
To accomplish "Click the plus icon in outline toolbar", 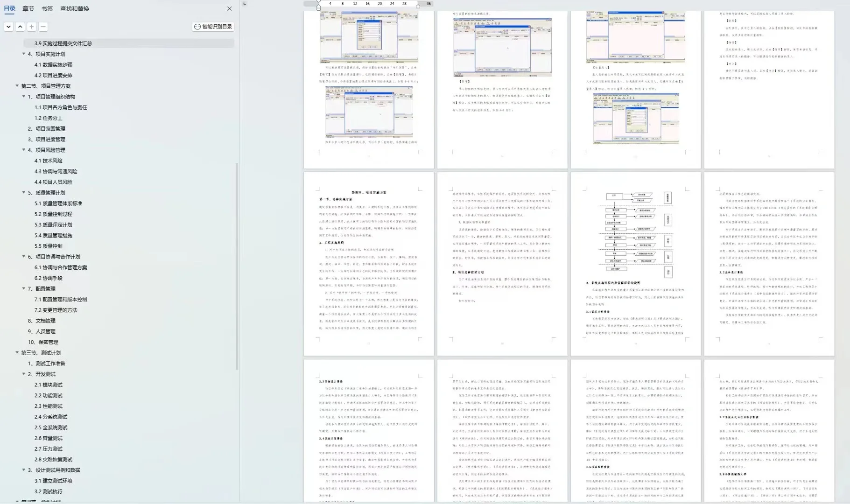I will point(32,27).
